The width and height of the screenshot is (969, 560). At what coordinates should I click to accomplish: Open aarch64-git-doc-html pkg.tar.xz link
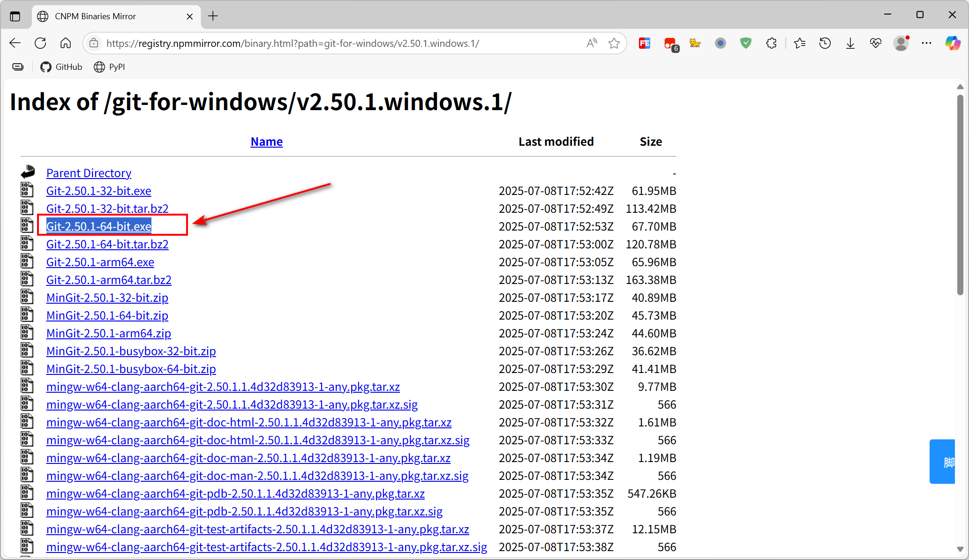point(248,422)
